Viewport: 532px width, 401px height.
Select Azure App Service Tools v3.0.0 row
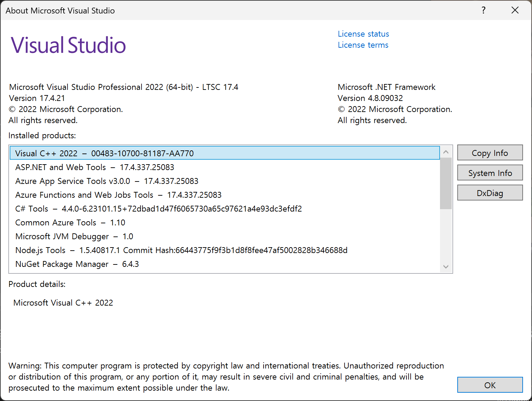(225, 181)
